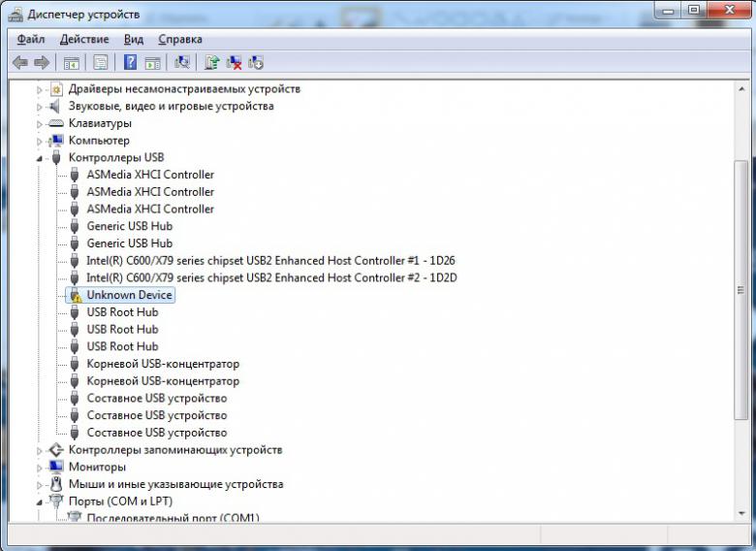Expand the Драйверы несамонастраиваемых устройств node
The width and height of the screenshot is (756, 551).
[40, 90]
